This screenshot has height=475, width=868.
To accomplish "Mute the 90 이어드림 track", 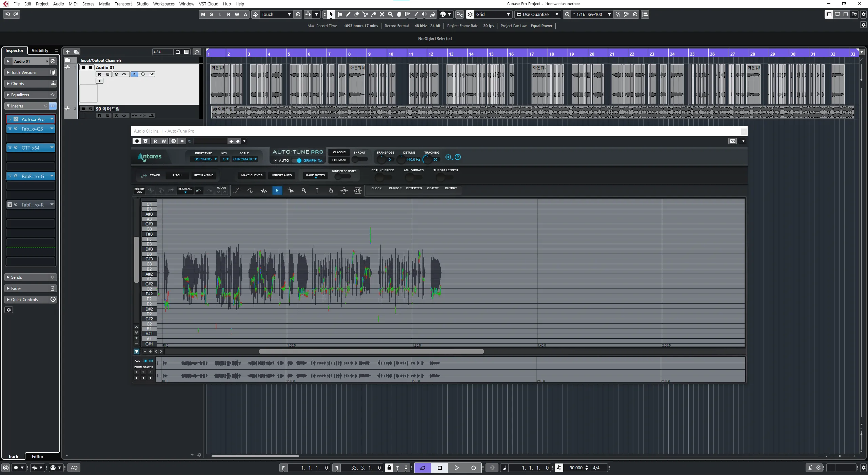I will 83,109.
